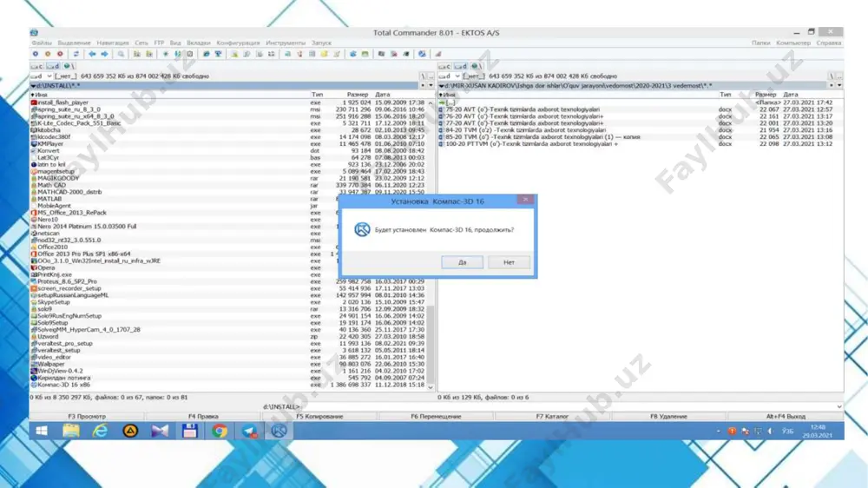Open the Kompas-3D icon in the taskbar

point(279,431)
